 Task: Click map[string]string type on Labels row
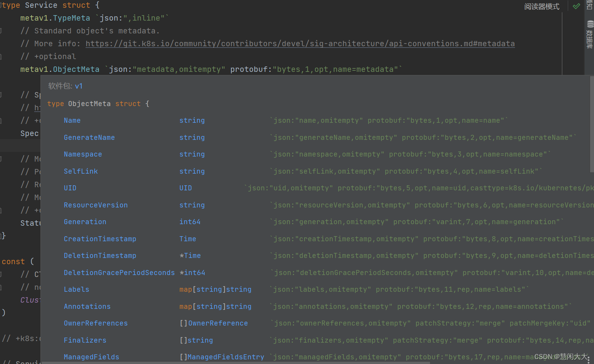coord(215,289)
